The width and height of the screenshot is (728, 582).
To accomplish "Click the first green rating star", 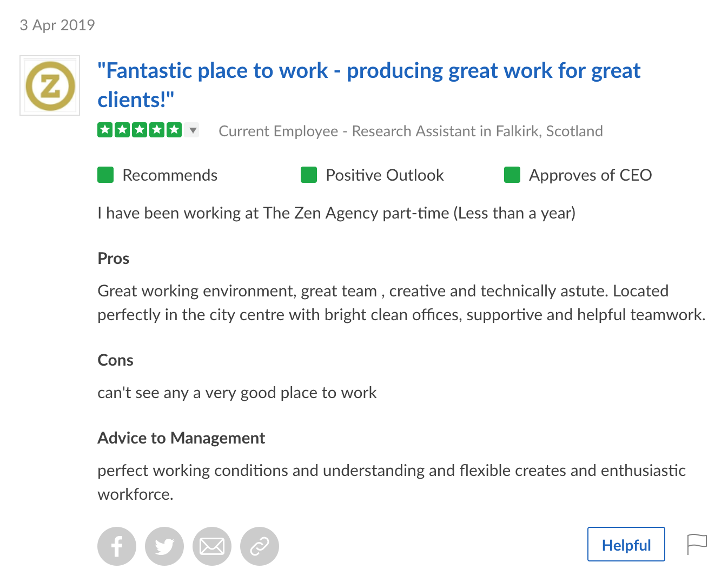I will click(105, 130).
